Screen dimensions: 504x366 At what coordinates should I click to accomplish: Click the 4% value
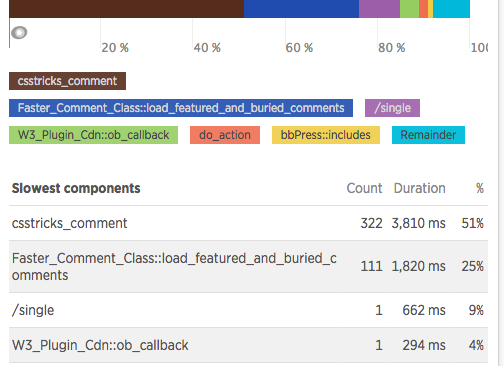point(476,345)
